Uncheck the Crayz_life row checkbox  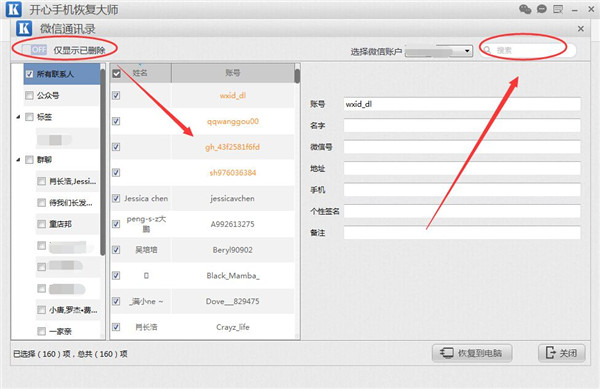[116, 327]
